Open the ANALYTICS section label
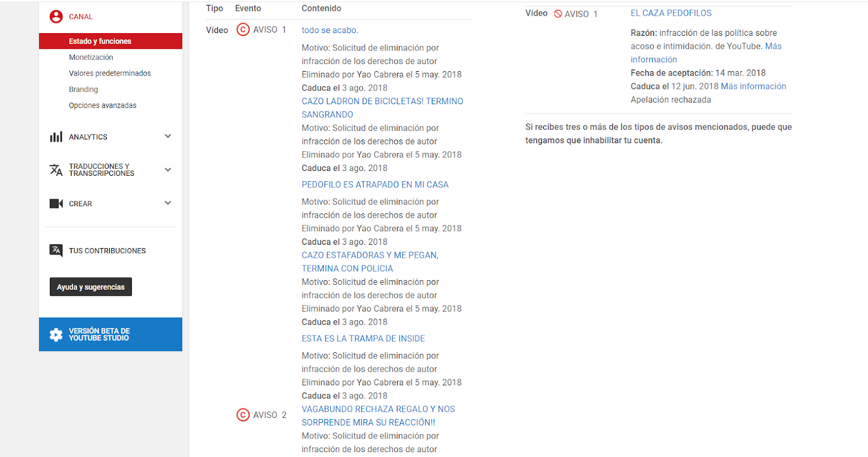 coord(88,137)
